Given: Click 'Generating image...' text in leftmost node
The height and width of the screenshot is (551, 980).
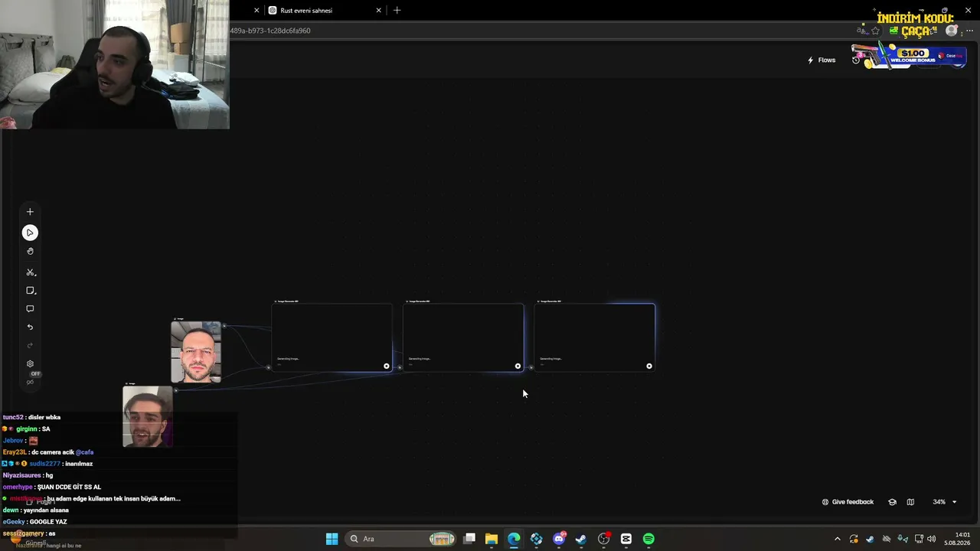Looking at the screenshot, I should click(288, 359).
